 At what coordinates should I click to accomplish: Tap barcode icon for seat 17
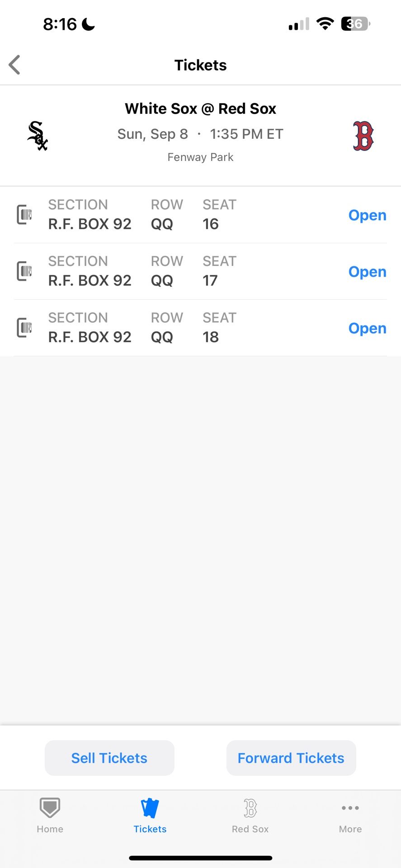pyautogui.click(x=24, y=271)
